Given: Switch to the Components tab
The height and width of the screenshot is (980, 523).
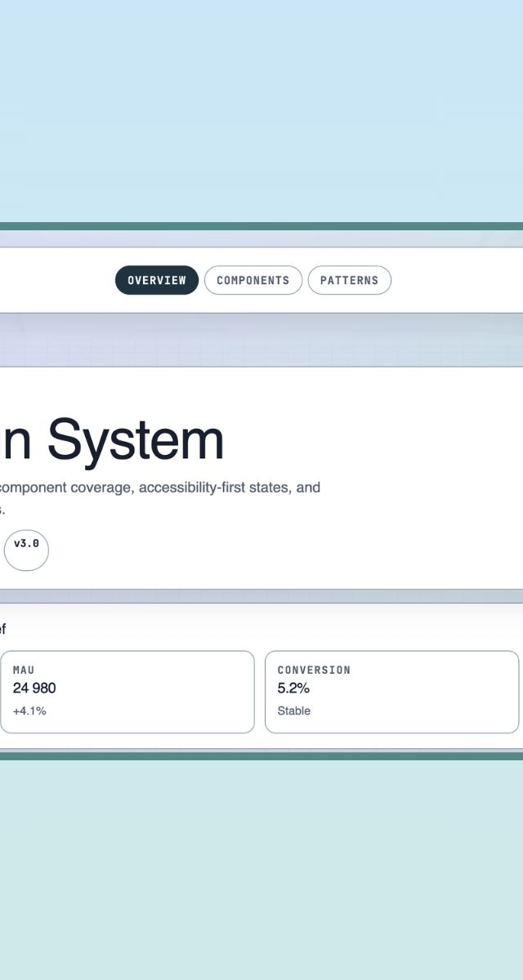Looking at the screenshot, I should pyautogui.click(x=253, y=280).
